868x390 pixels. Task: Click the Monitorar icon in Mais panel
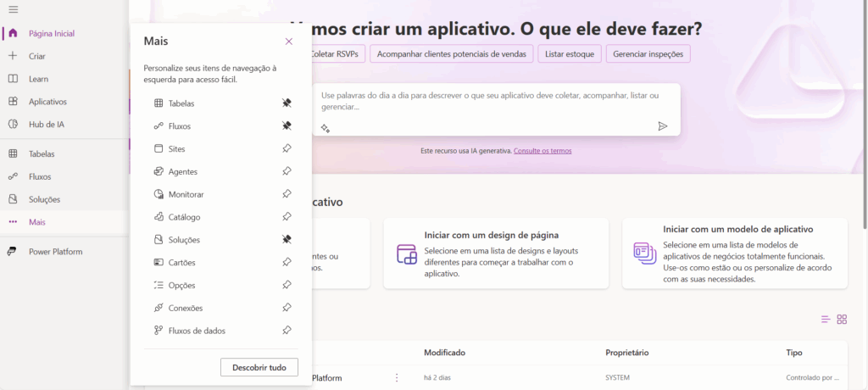(x=159, y=194)
